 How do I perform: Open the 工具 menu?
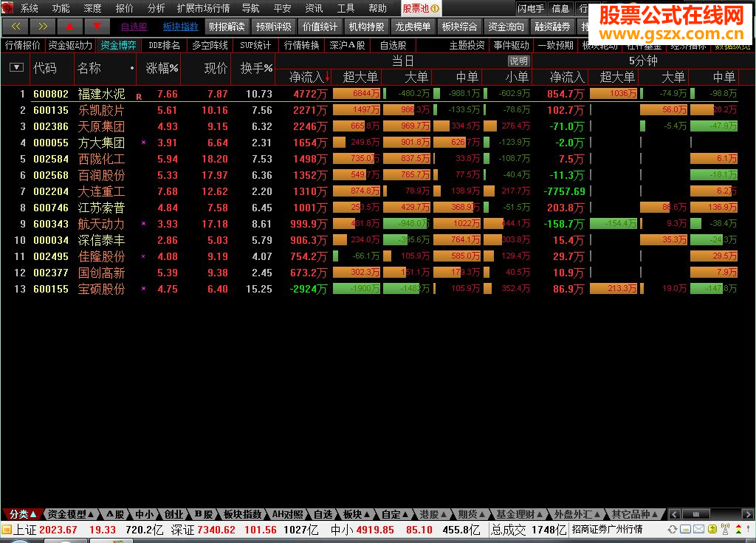pos(346,8)
